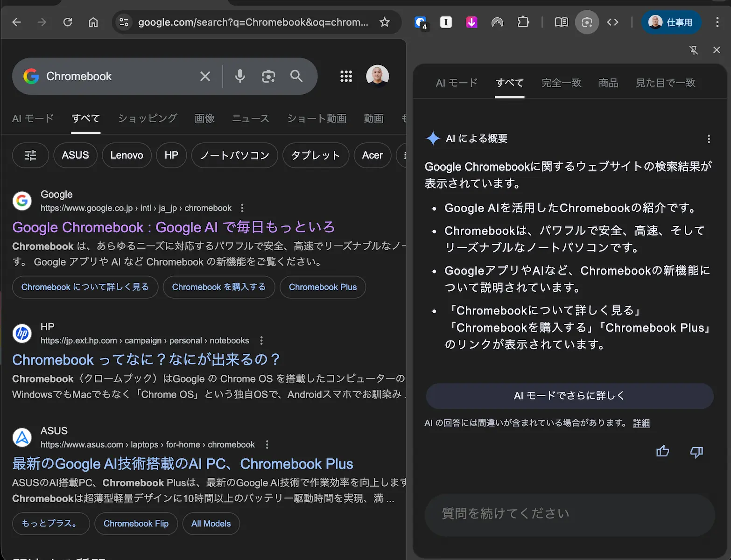Click the thumbs up feedback icon

[662, 451]
